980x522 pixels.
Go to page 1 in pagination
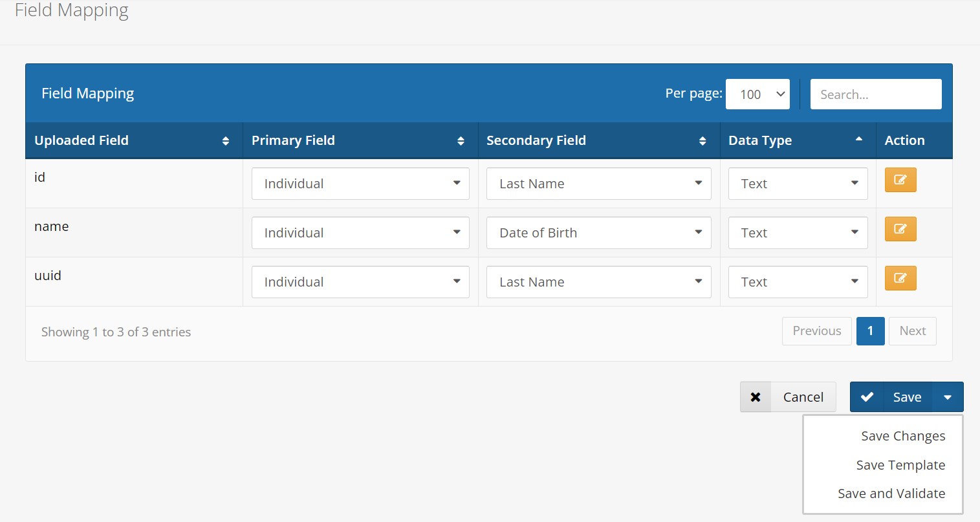[870, 331]
